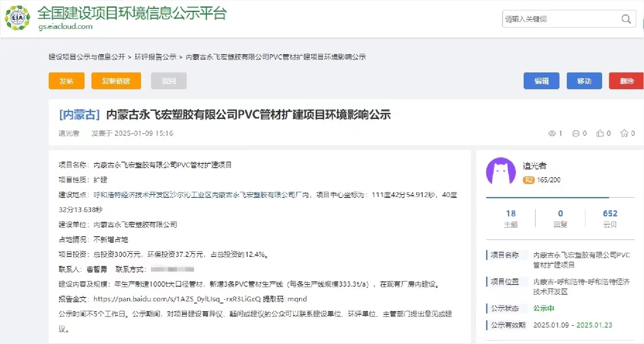Click the comments bubble icon

tap(576, 134)
